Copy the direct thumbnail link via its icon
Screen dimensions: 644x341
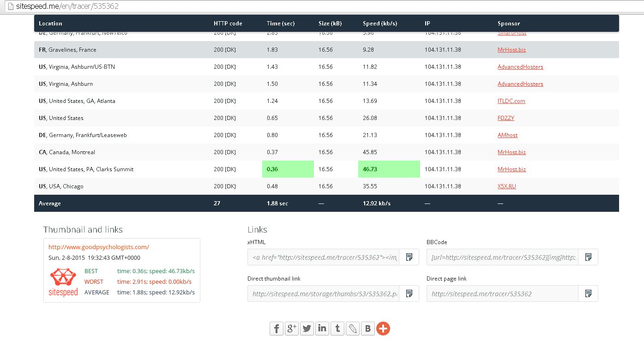(409, 293)
